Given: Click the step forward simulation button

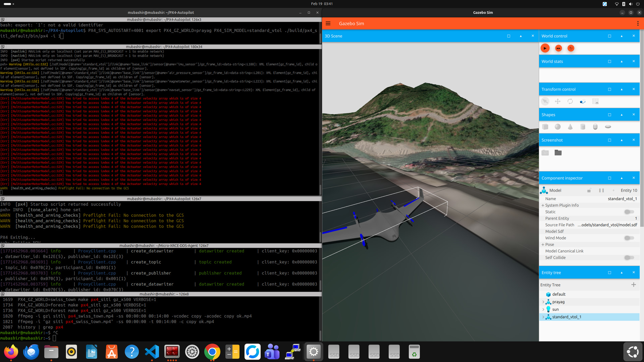Looking at the screenshot, I should pyautogui.click(x=558, y=48).
